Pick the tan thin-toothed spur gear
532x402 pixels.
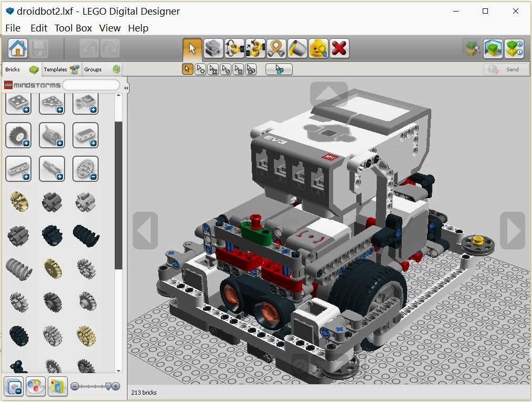[x=52, y=269]
